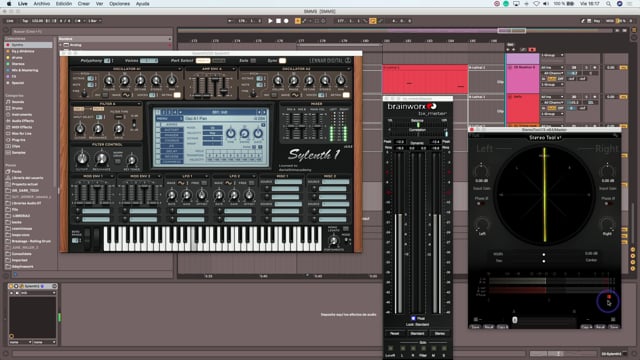
Task: Select Mix & Mastering collection
Action: [24, 70]
